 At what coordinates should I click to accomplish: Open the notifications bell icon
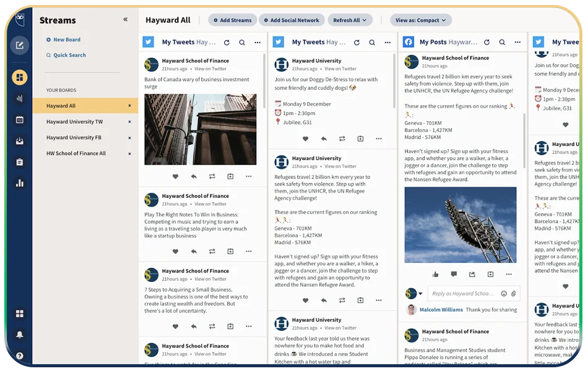tap(20, 335)
